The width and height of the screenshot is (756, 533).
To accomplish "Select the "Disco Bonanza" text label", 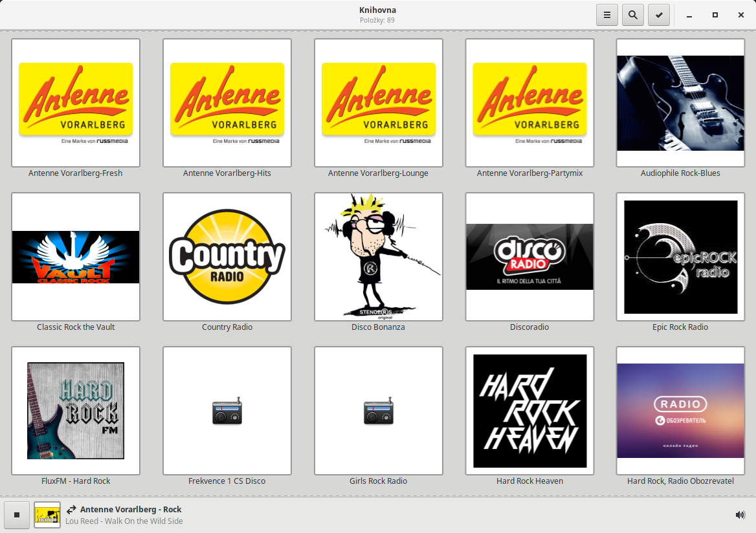I will click(378, 327).
